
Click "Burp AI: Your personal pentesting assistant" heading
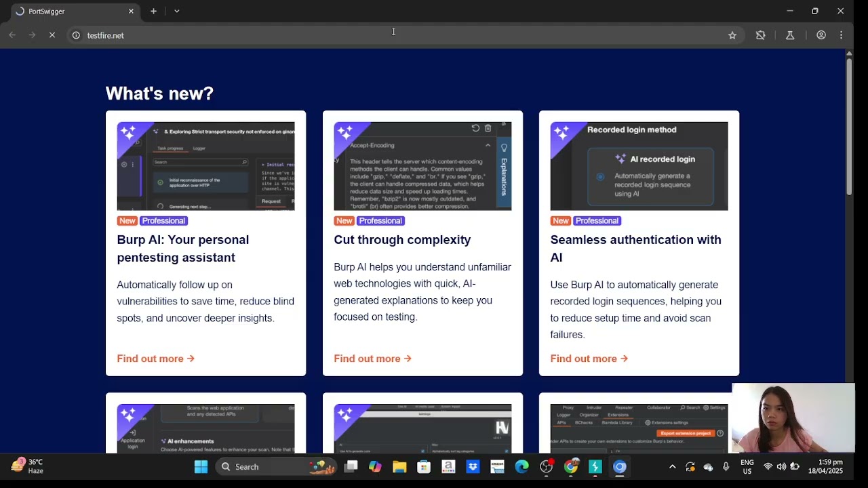pos(183,249)
